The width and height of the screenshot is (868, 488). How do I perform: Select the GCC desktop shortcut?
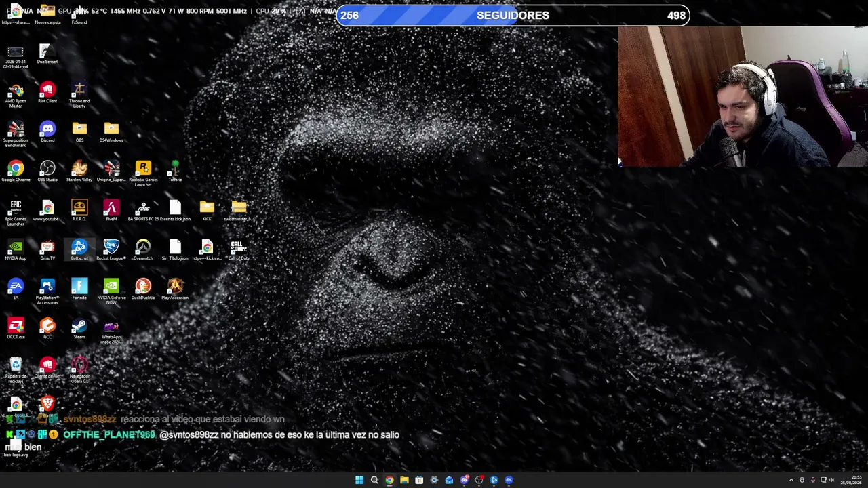(47, 329)
